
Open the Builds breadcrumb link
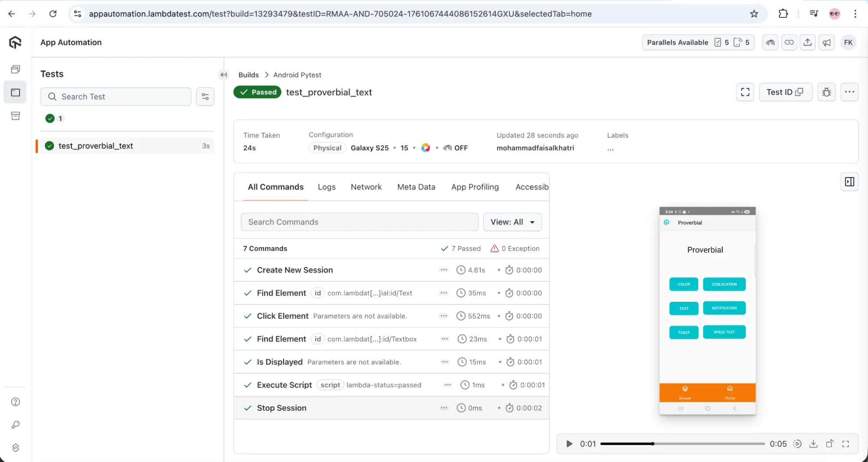pos(248,75)
